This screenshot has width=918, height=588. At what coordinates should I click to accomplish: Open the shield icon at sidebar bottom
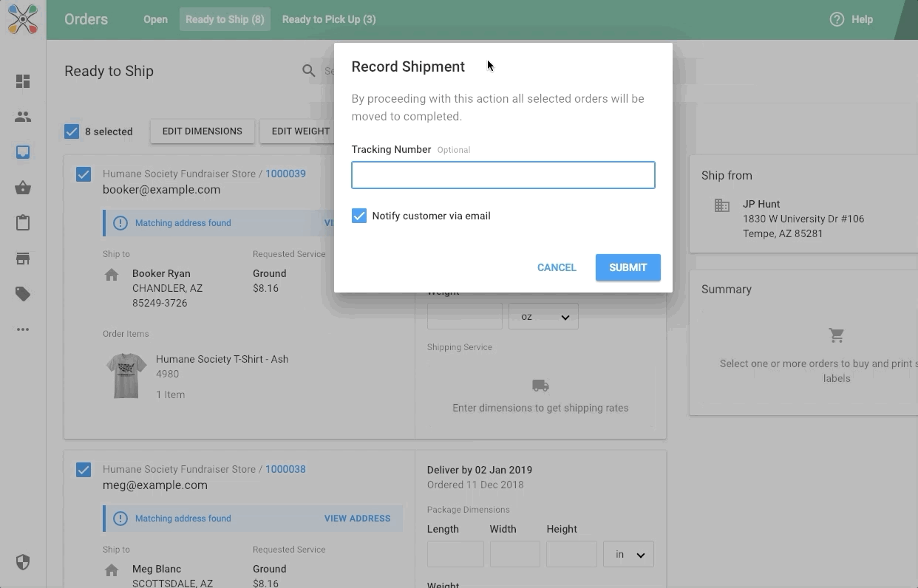coord(23,563)
